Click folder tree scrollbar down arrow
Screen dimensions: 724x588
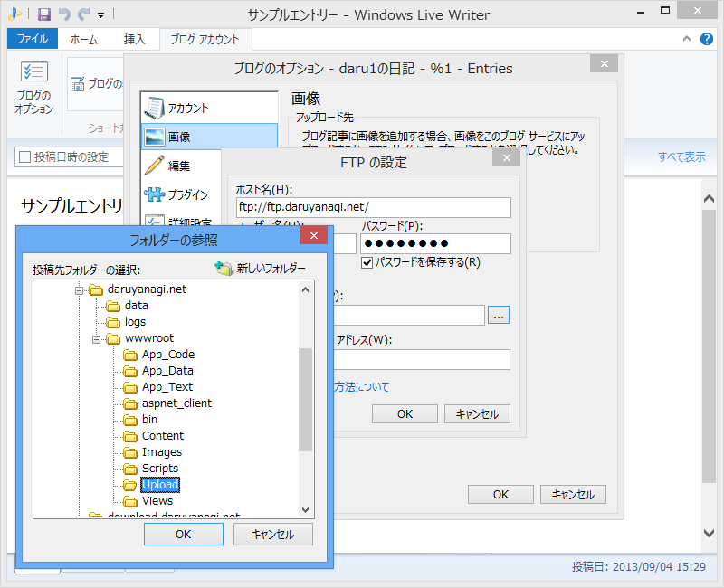coord(305,510)
